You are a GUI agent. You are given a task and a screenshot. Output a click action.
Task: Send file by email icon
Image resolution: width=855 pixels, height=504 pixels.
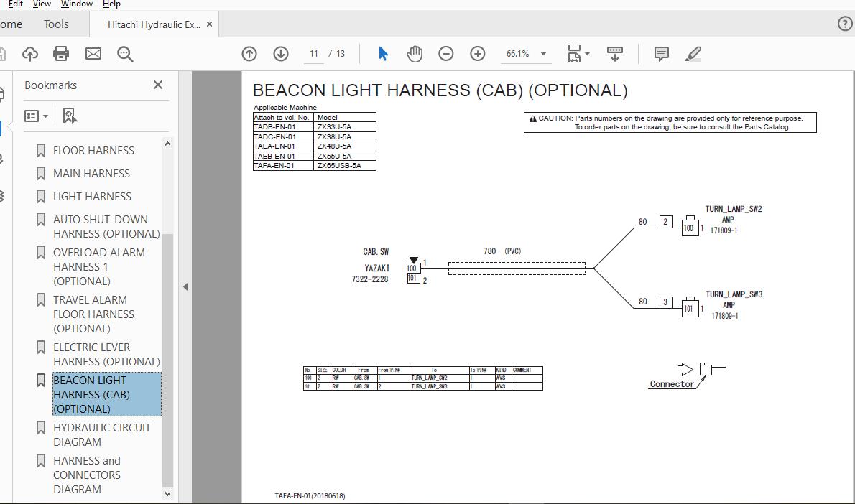[93, 54]
